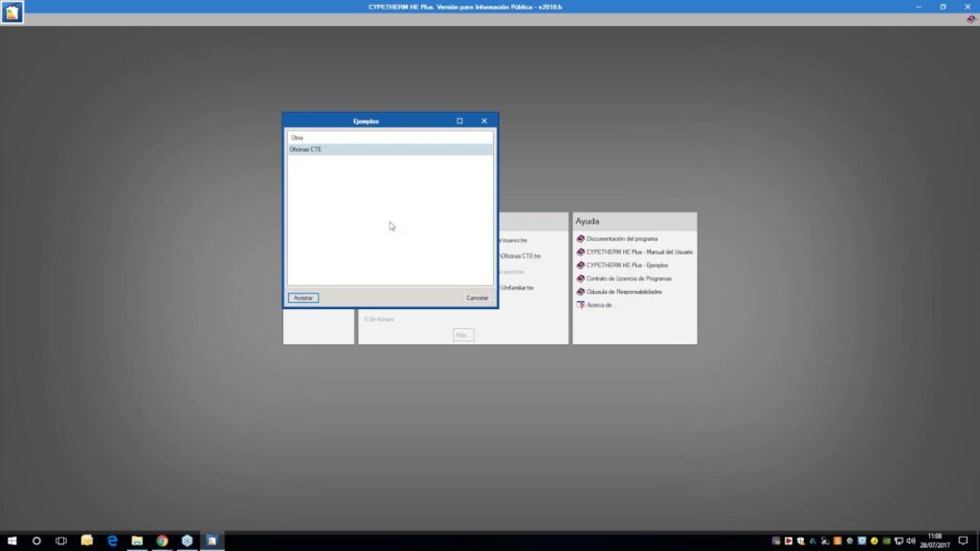Launch Microsoft Edge from the taskbar
980x551 pixels.
[x=112, y=540]
